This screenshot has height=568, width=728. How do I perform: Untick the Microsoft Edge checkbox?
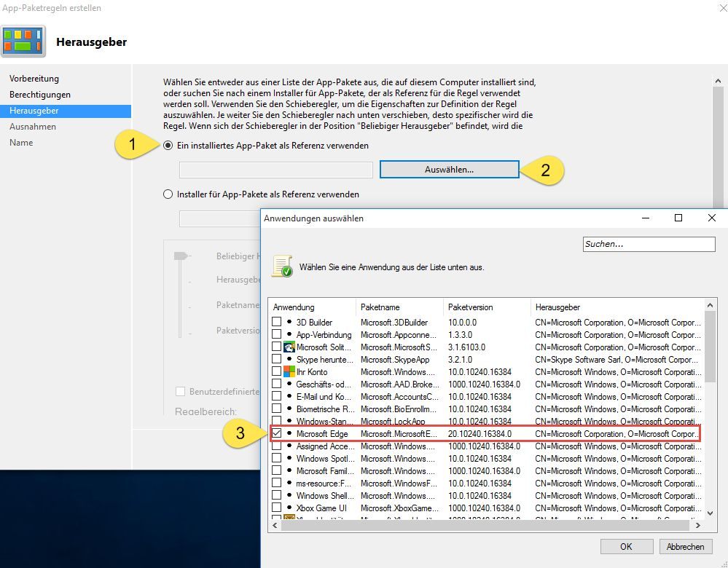[277, 433]
